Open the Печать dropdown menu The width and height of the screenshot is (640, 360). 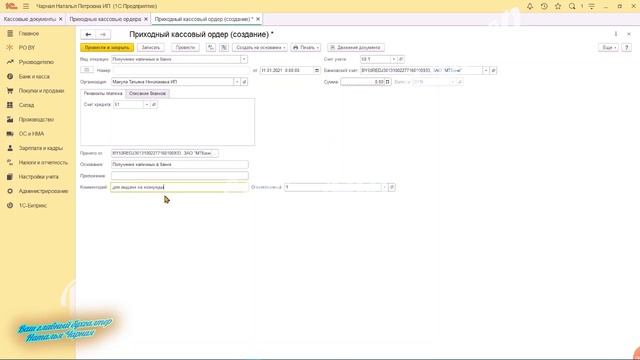pyautogui.click(x=306, y=47)
